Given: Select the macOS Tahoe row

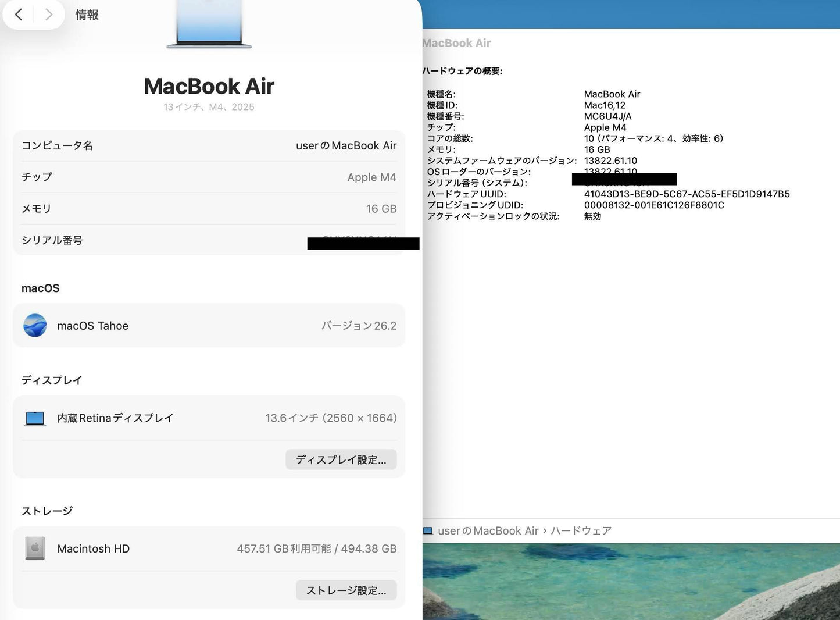Looking at the screenshot, I should [209, 326].
